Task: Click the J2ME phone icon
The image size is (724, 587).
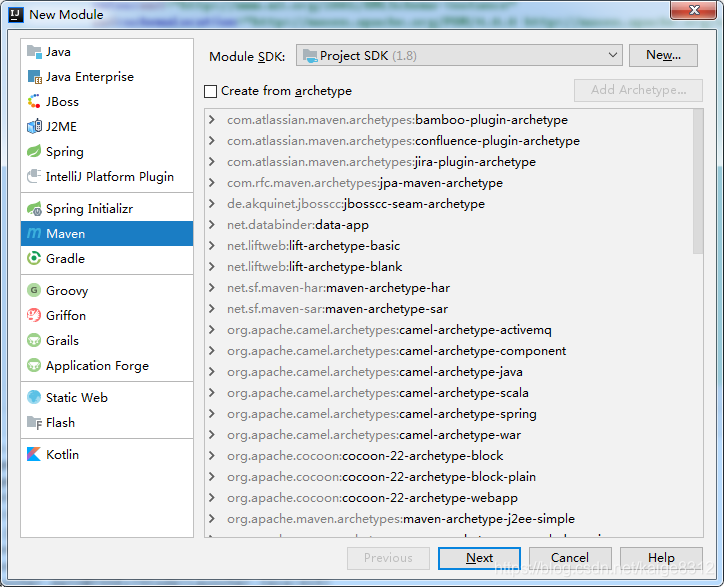Action: (x=34, y=127)
